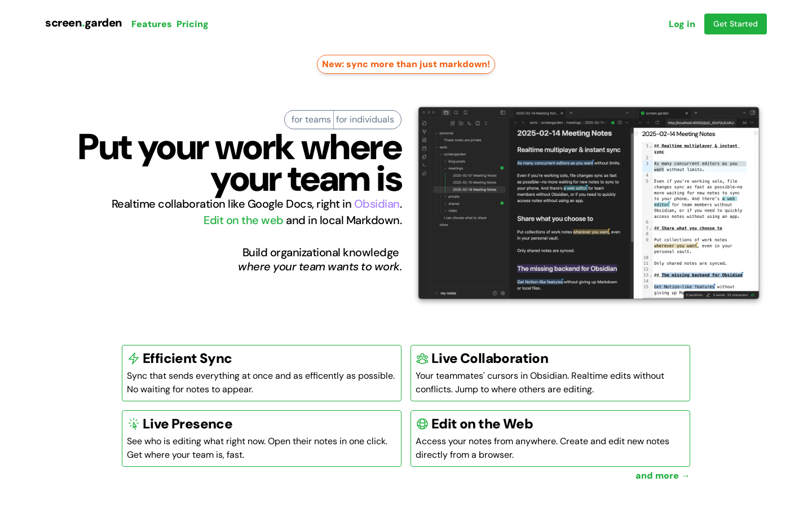
Task: Follow the purple Obsidian link
Action: click(377, 204)
